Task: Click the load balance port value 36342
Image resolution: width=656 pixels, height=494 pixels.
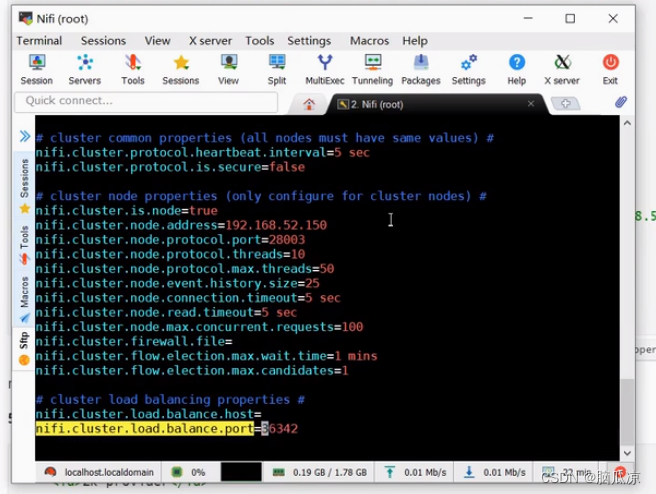Action: (279, 429)
